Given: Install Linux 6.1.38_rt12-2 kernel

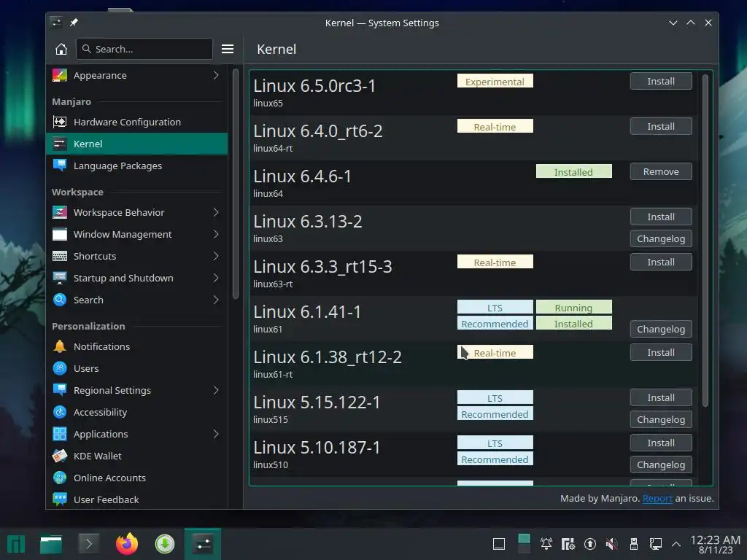Looking at the screenshot, I should pyautogui.click(x=661, y=353).
